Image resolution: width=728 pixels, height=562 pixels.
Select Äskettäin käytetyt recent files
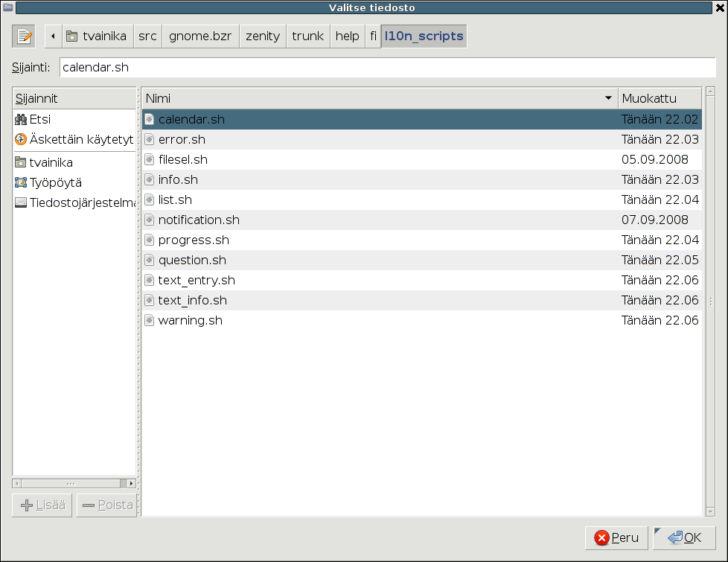[80, 139]
